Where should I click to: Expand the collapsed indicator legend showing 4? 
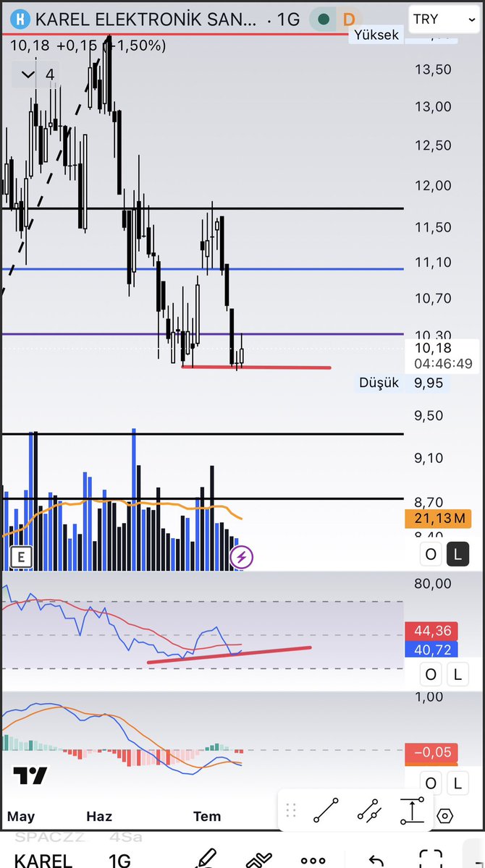click(38, 75)
